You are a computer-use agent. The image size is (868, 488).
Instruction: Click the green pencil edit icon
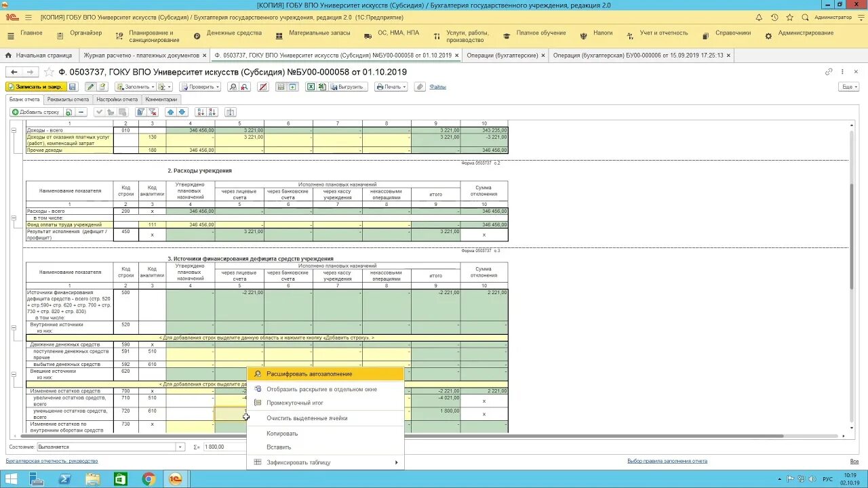tap(90, 87)
